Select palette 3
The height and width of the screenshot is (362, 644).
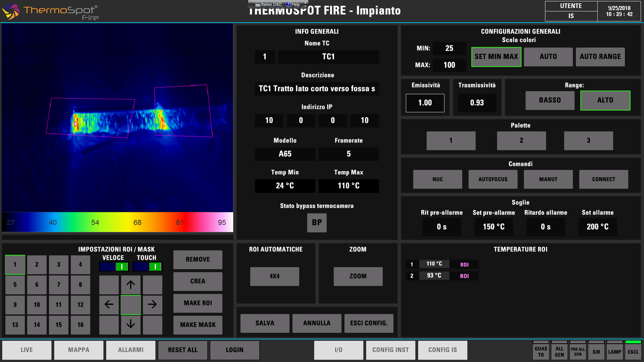coord(588,140)
